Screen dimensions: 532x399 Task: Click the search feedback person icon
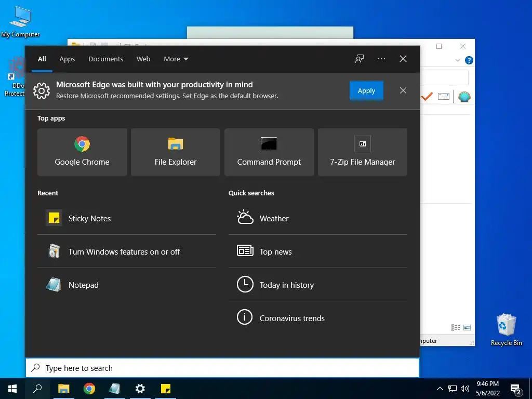point(360,59)
